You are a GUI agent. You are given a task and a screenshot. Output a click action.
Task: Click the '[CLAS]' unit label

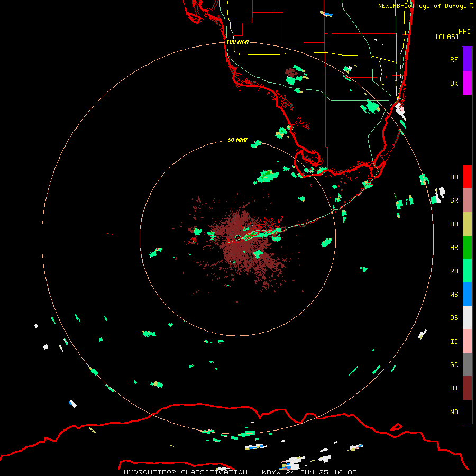(447, 36)
